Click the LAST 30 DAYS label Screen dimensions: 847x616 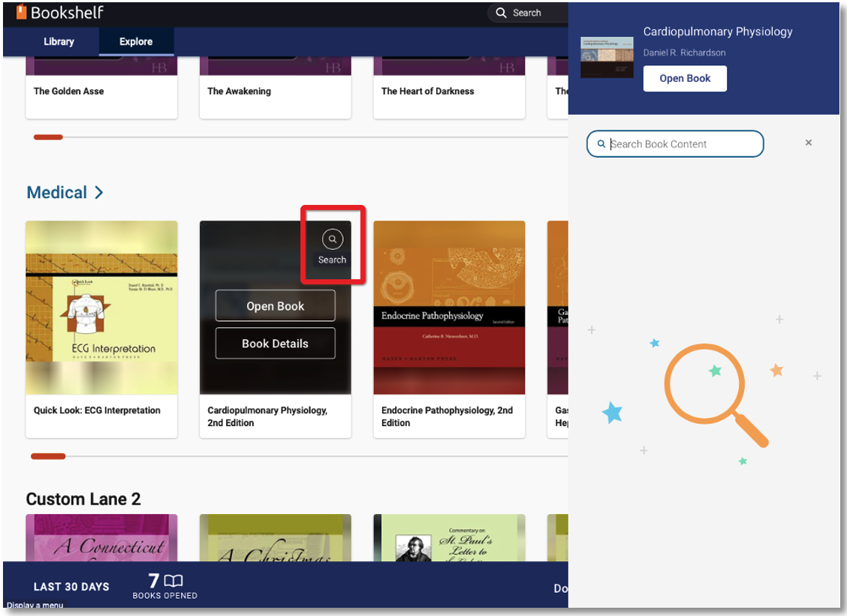[x=71, y=587]
